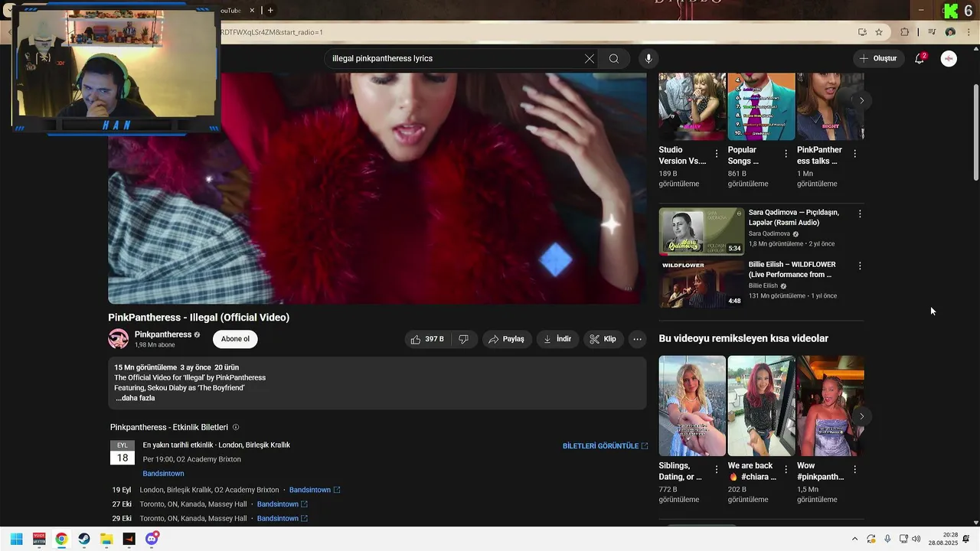
Task: Click the event tickets info icon
Action: 236,427
